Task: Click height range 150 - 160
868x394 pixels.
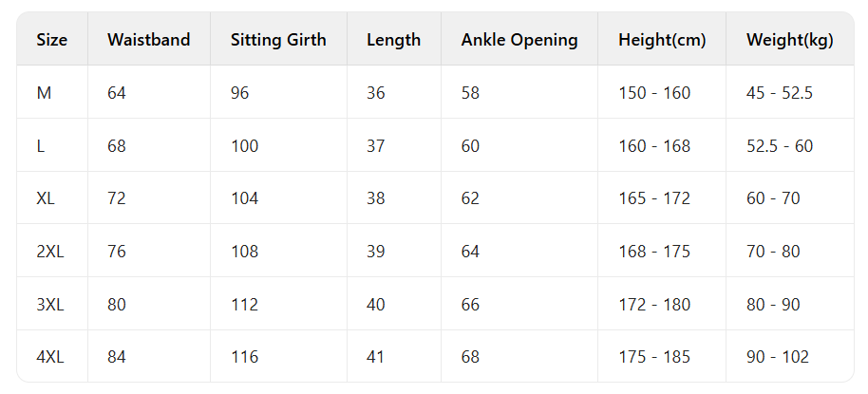Action: [654, 93]
